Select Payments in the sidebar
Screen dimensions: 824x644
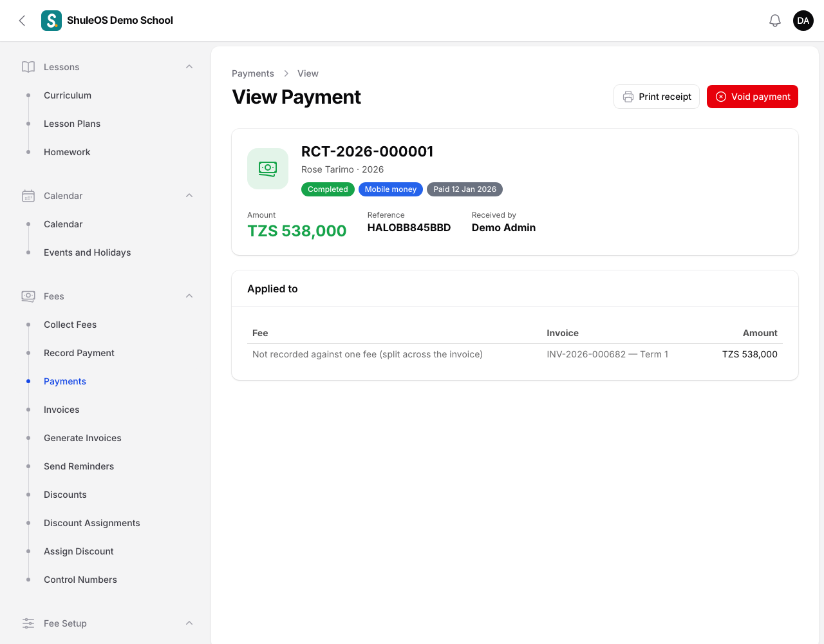click(x=65, y=381)
